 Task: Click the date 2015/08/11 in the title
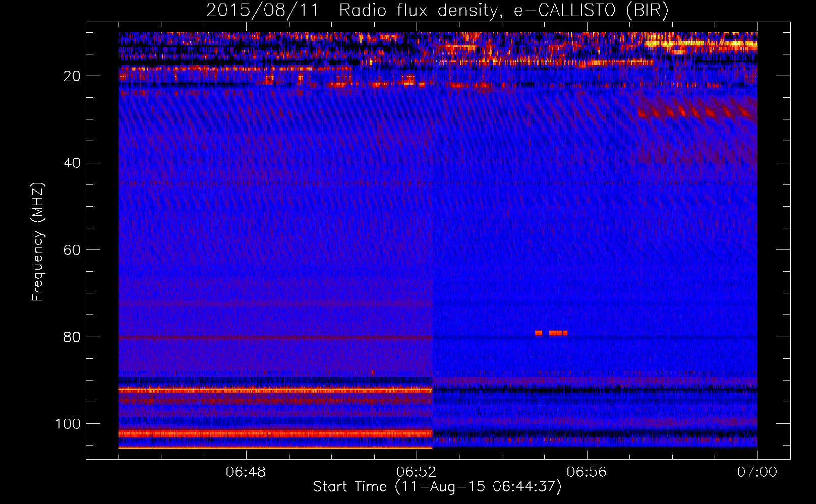pos(262,10)
